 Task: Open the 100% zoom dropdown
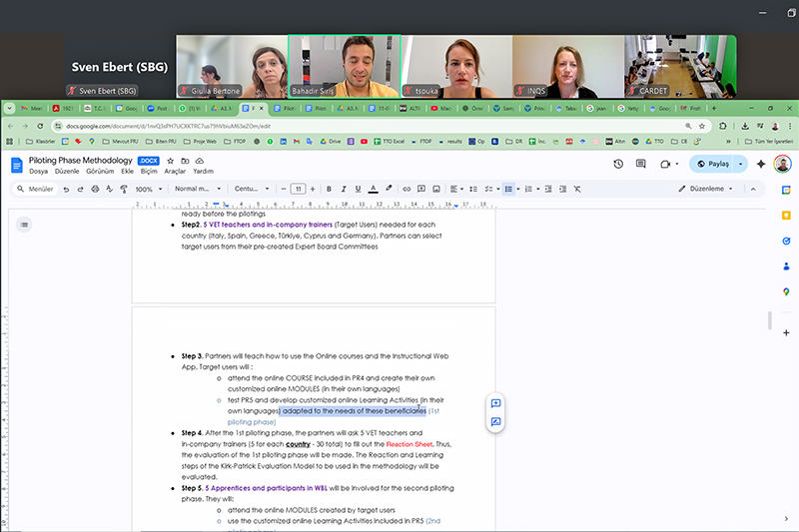pyautogui.click(x=147, y=189)
